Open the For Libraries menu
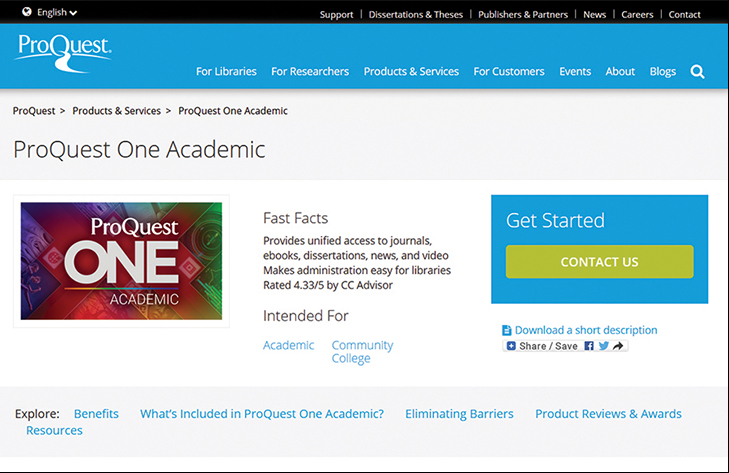This screenshot has height=473, width=729. [x=226, y=72]
